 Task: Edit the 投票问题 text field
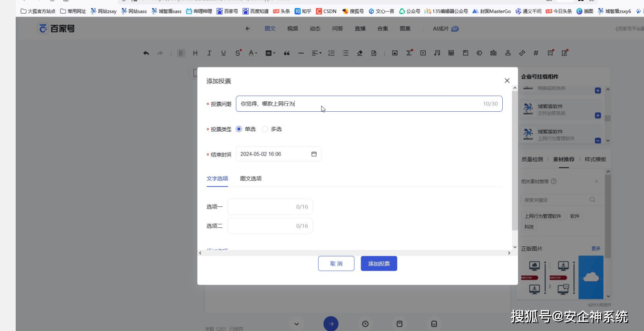[369, 104]
